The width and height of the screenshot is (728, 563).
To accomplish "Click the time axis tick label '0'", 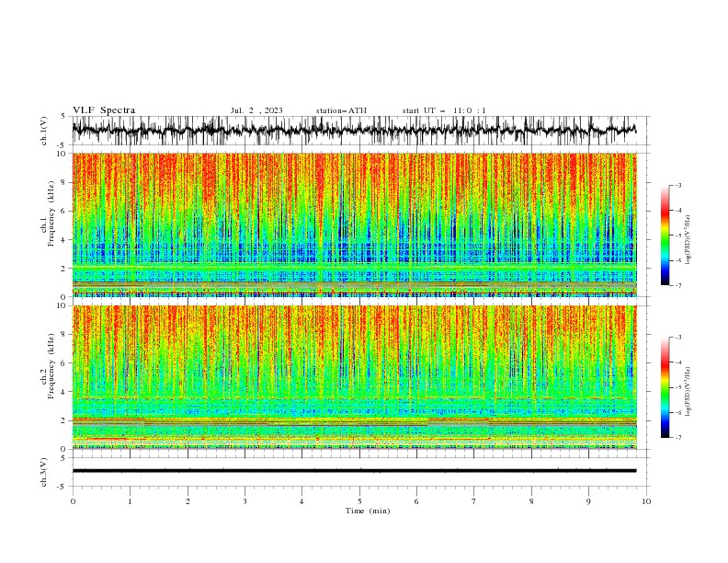I will [73, 501].
